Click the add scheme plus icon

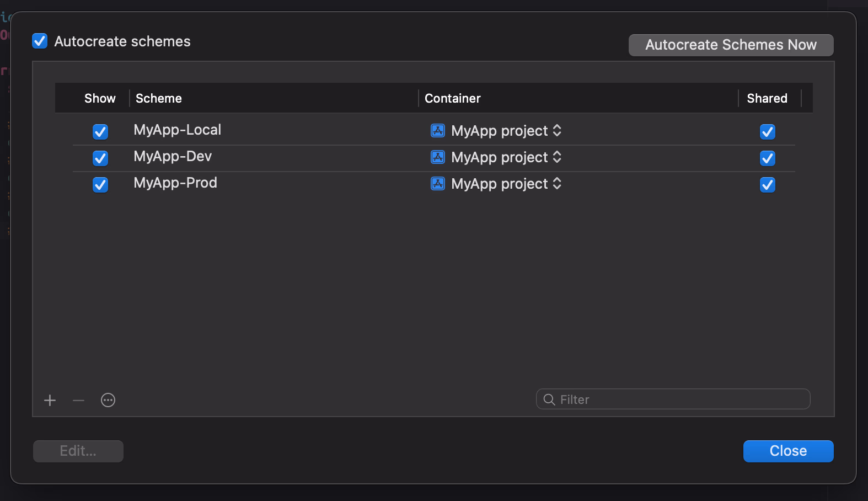(x=50, y=400)
